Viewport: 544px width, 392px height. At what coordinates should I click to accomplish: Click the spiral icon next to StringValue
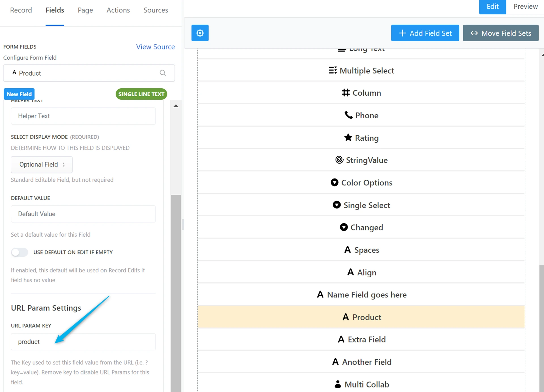click(339, 160)
